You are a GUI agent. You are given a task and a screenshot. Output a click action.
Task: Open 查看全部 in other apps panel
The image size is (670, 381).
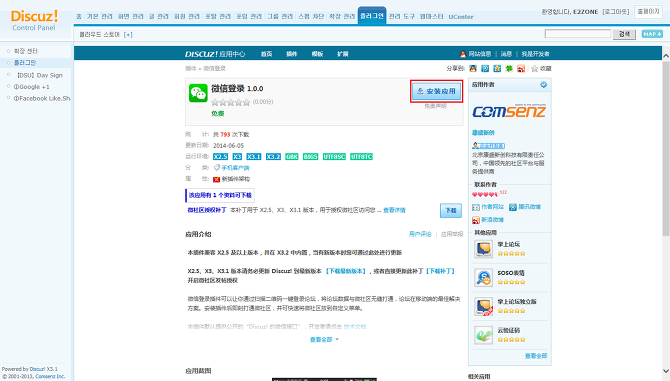point(536,356)
